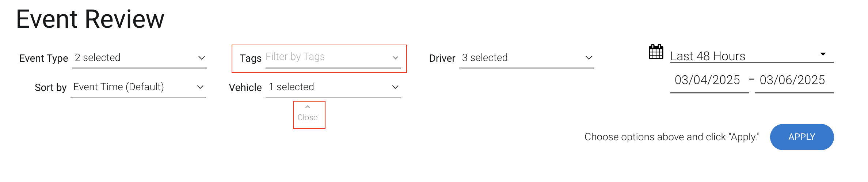
Task: Collapse the filters with the Close text
Action: click(308, 118)
